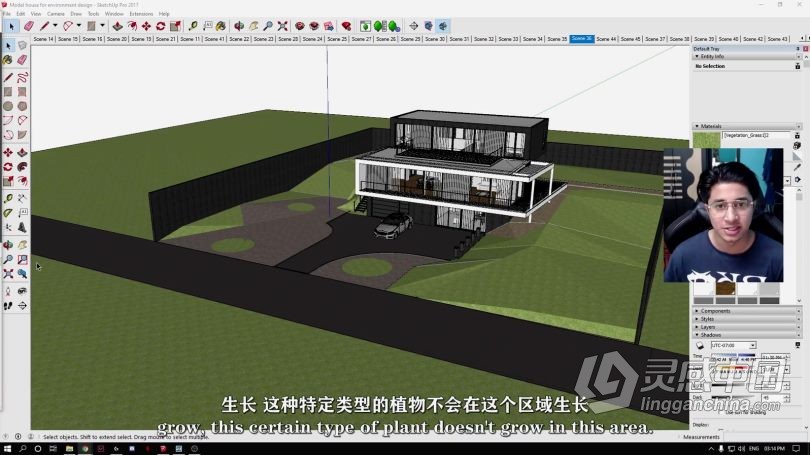The image size is (810, 455).
Task: Choose the Offset tool in top toolbar
Action: tap(132, 26)
